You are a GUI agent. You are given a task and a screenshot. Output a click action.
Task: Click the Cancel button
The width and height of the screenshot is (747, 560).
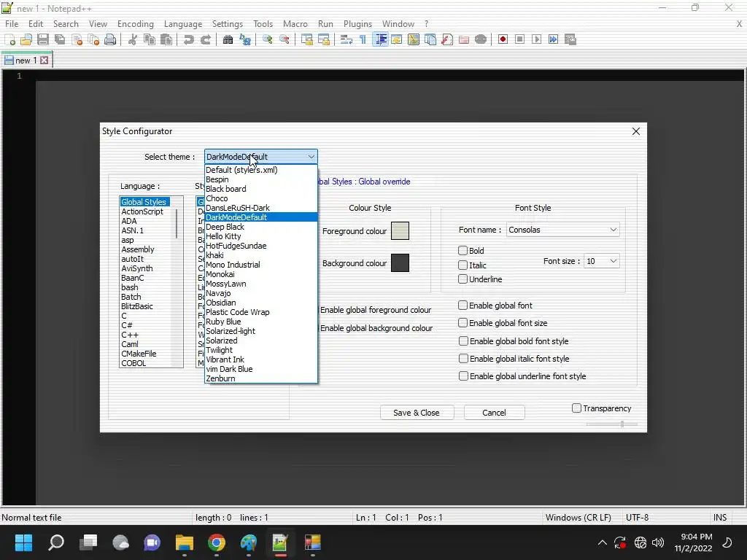pyautogui.click(x=494, y=413)
